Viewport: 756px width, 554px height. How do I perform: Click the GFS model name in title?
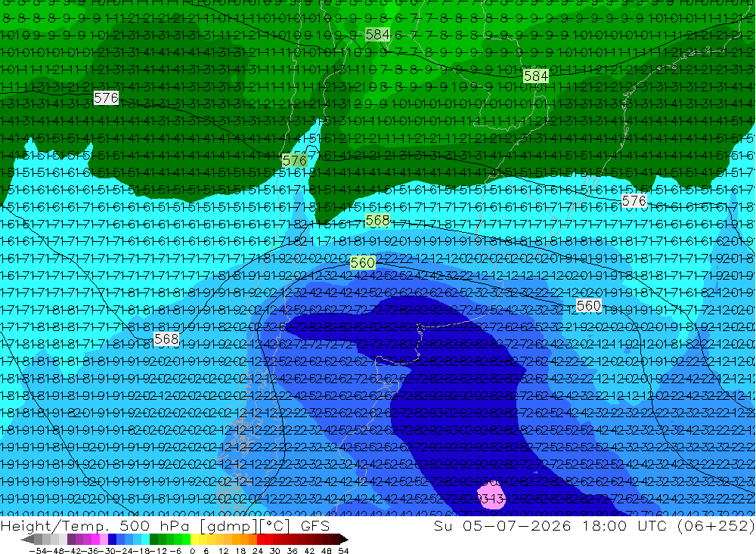pyautogui.click(x=315, y=526)
